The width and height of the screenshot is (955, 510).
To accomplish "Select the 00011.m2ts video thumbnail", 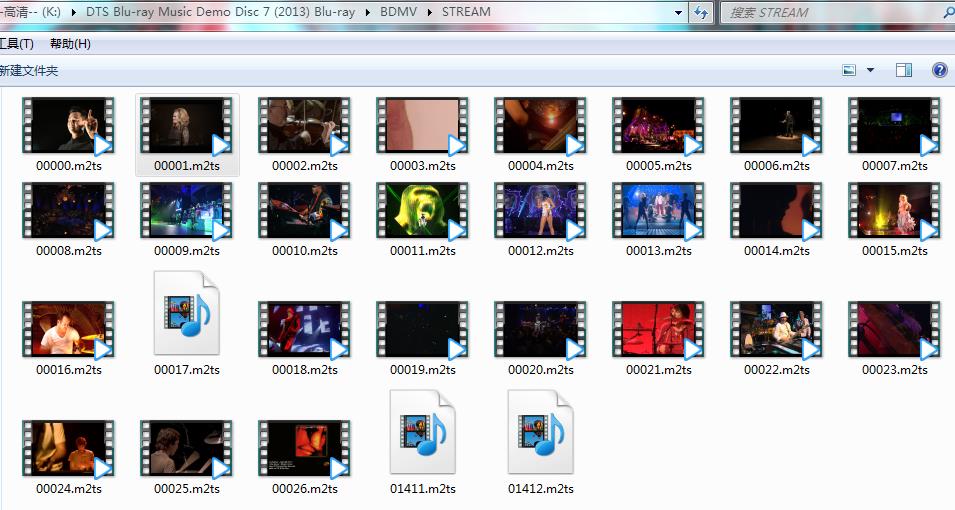I will coord(422,211).
